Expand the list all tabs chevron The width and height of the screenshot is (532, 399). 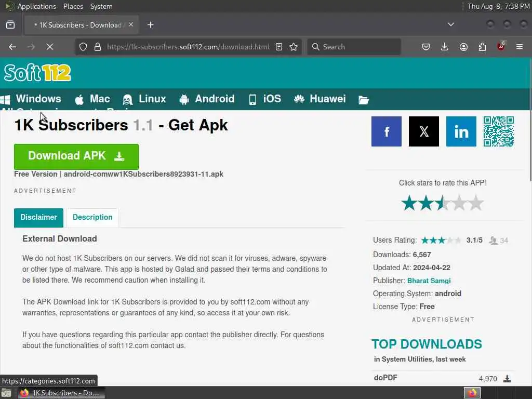click(451, 24)
